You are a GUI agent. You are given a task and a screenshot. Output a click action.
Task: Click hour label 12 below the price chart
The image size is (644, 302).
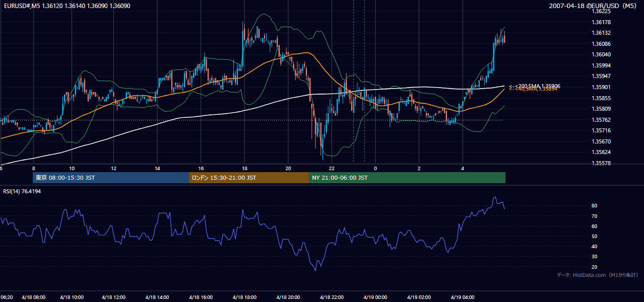coord(114,168)
